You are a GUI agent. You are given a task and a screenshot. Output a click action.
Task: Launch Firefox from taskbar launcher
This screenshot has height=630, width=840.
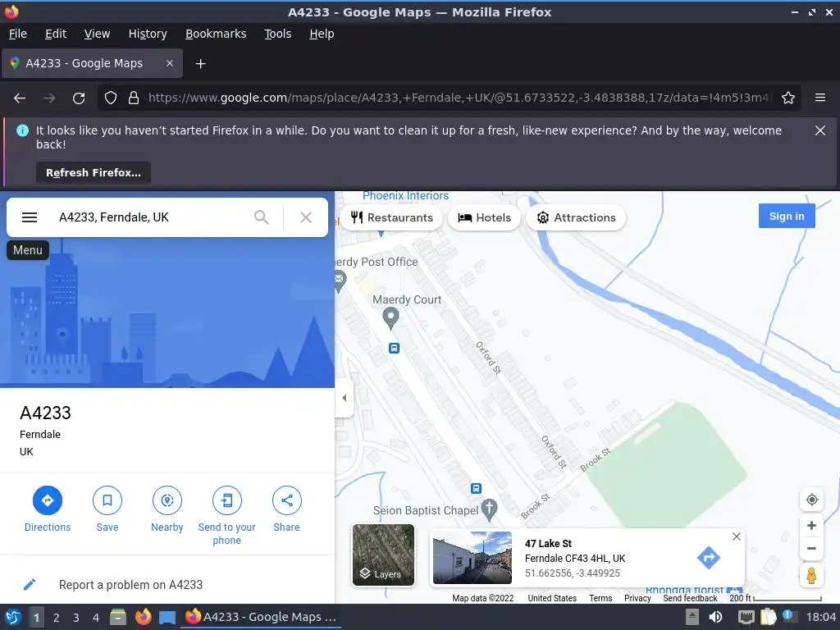(x=143, y=617)
